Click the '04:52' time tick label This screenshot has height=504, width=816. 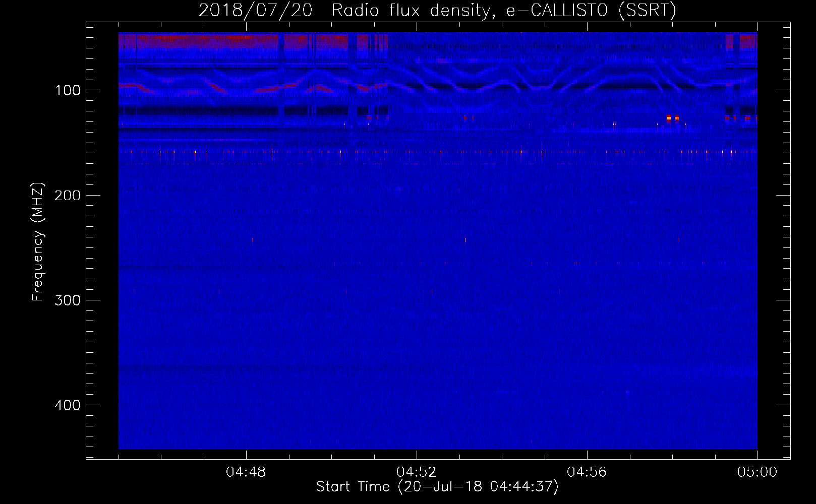tap(417, 472)
